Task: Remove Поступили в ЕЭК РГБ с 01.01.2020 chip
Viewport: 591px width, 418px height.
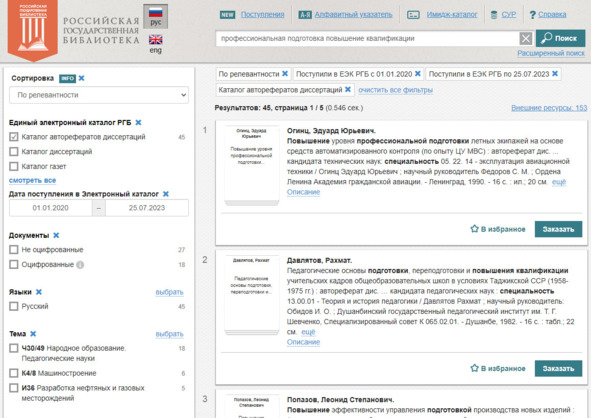Action: 418,74
